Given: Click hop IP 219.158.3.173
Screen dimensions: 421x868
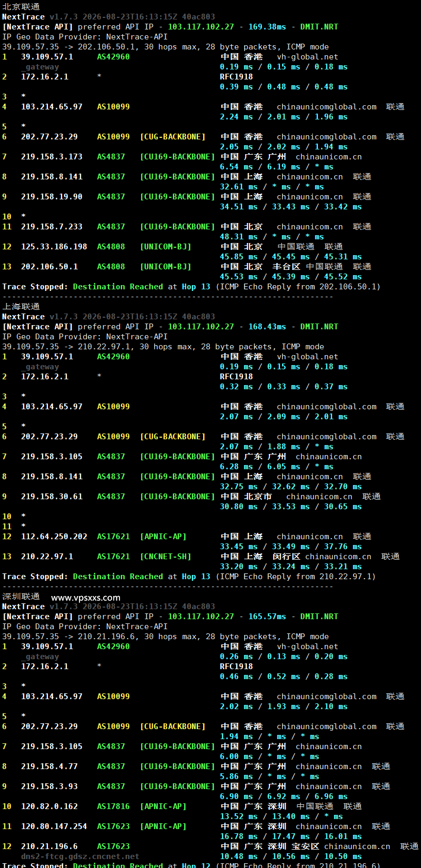Looking at the screenshot, I should click(x=52, y=157).
